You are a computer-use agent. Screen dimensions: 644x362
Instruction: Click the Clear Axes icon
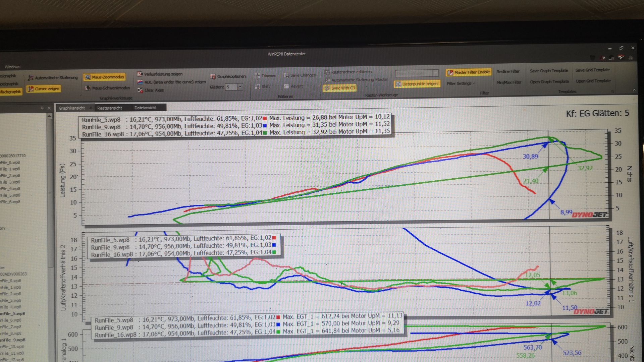(140, 90)
